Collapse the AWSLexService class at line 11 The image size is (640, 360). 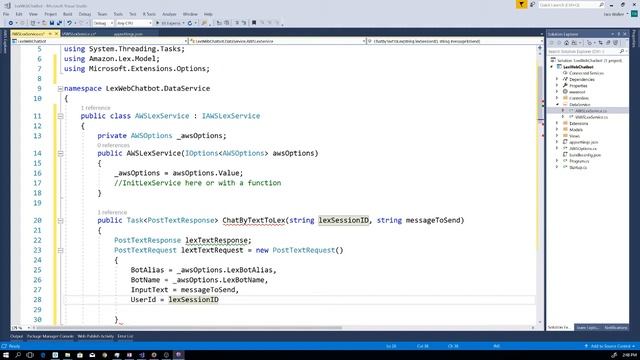pos(60,116)
